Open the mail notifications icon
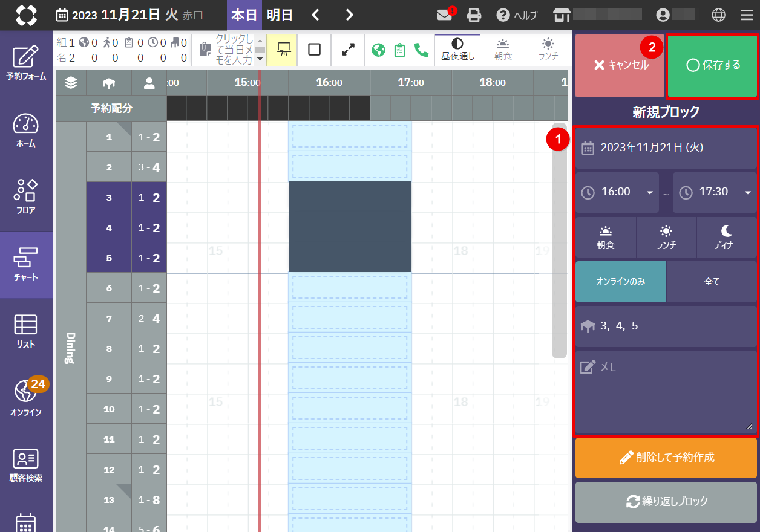Viewport: 760px width, 532px height. pos(445,15)
